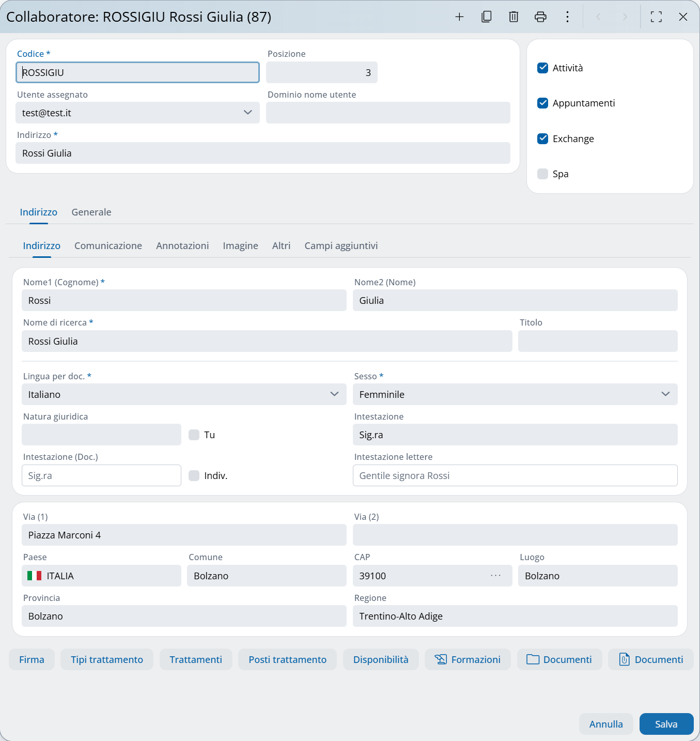
Task: Open Formazioni for this collaborator
Action: 467,659
